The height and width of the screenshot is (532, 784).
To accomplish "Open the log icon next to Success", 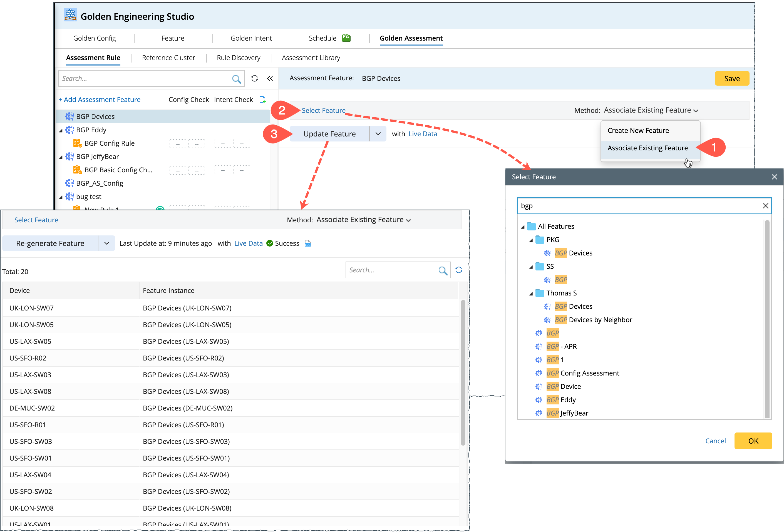I will (x=308, y=243).
